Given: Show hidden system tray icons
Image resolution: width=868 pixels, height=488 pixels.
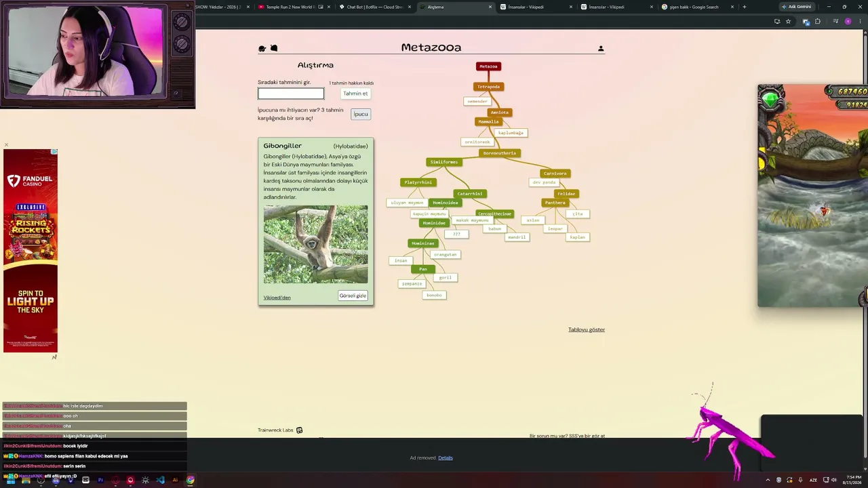Looking at the screenshot, I should pos(768,480).
